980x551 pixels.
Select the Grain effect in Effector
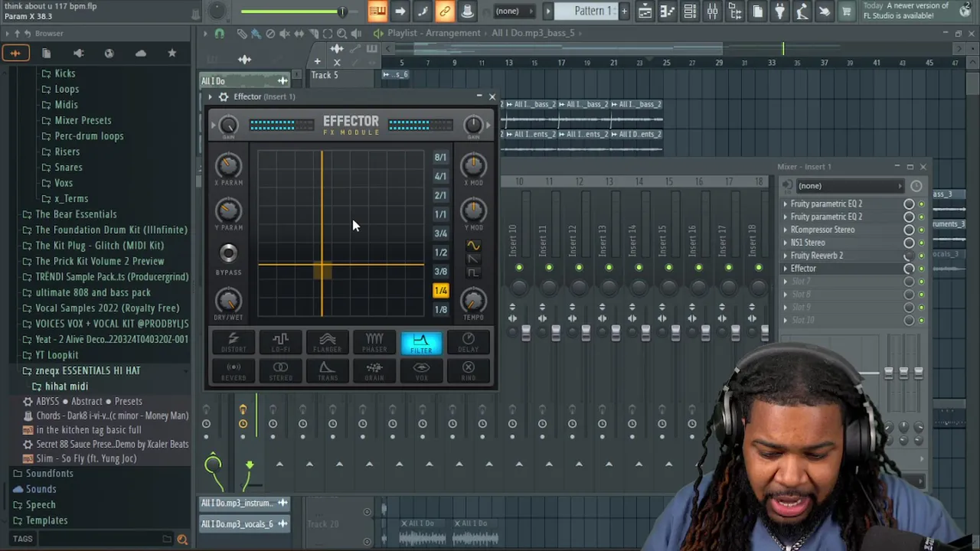click(x=374, y=371)
